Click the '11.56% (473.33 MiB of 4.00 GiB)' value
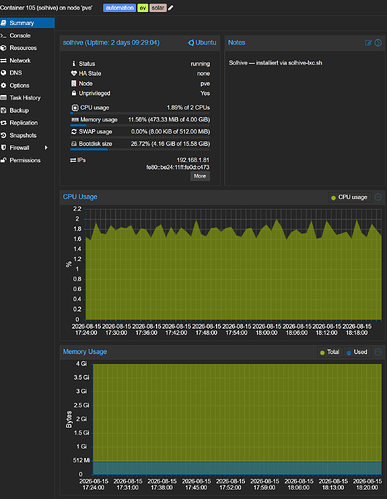 (x=169, y=119)
